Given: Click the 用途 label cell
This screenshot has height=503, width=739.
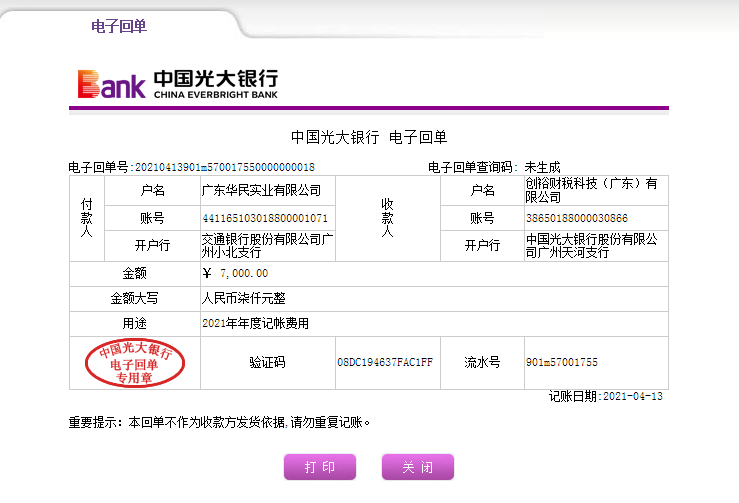Looking at the screenshot, I should tap(135, 323).
